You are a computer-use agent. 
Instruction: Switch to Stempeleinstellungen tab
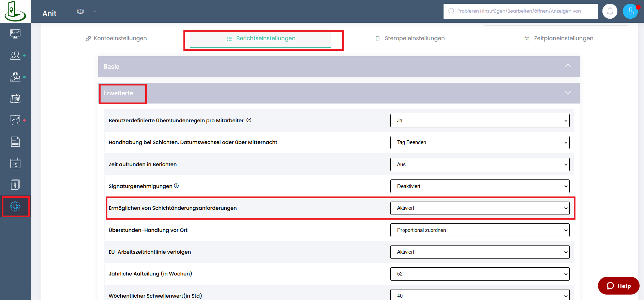point(410,38)
